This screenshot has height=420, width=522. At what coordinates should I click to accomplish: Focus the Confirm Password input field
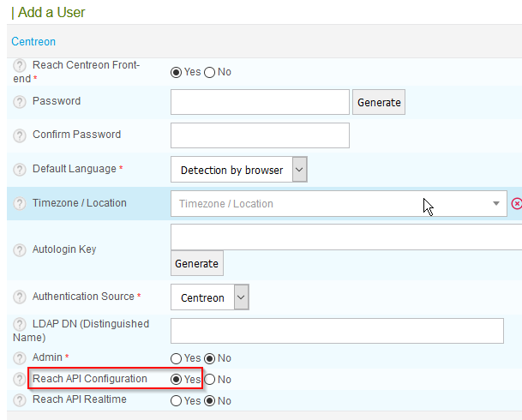pos(260,135)
